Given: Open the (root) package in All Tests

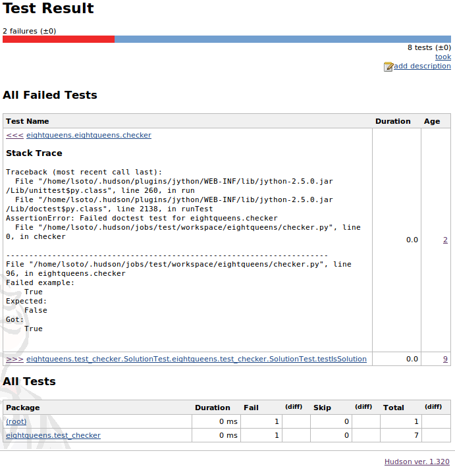Looking at the screenshot, I should [16, 421].
